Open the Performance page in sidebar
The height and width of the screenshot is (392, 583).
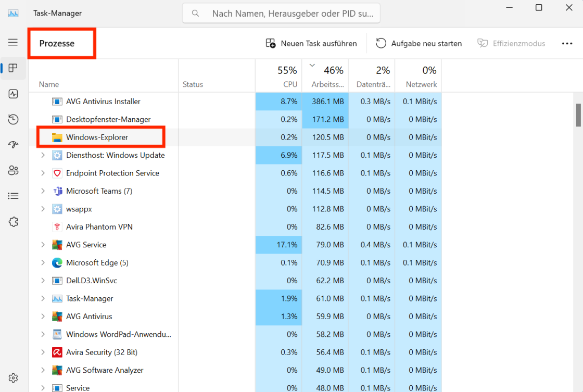pyautogui.click(x=14, y=94)
